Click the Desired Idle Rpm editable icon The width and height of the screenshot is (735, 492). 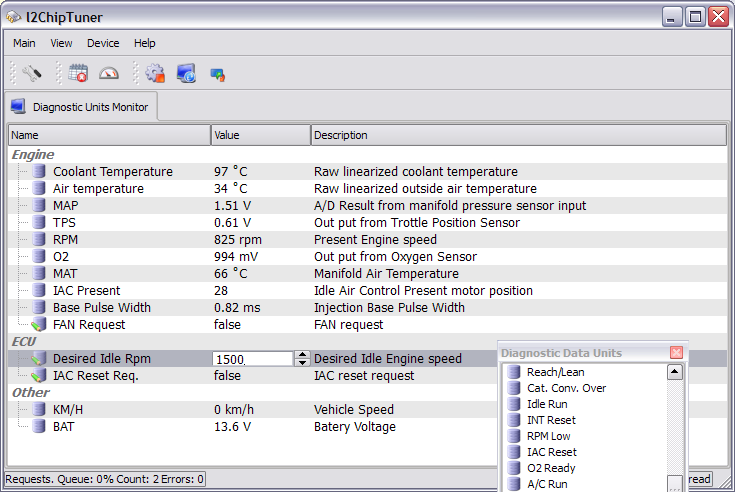point(39,358)
